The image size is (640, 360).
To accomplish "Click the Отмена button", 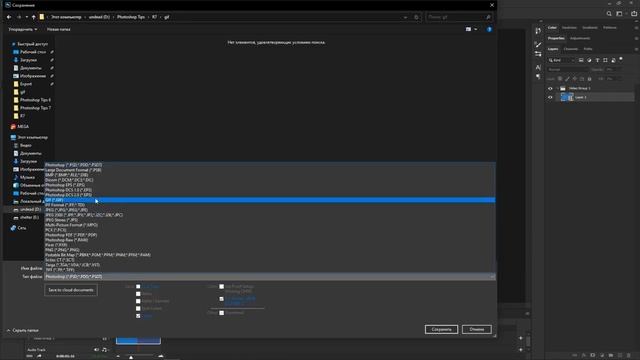I will point(477,329).
